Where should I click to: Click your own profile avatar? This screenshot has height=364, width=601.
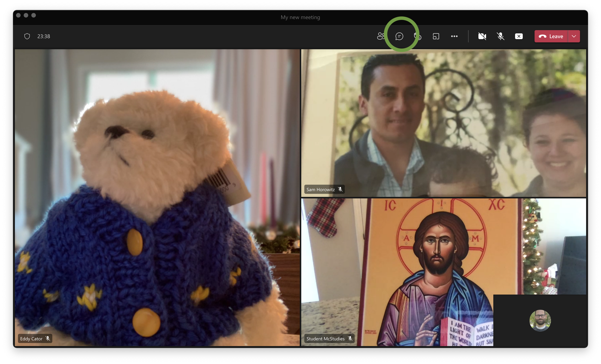click(x=540, y=320)
